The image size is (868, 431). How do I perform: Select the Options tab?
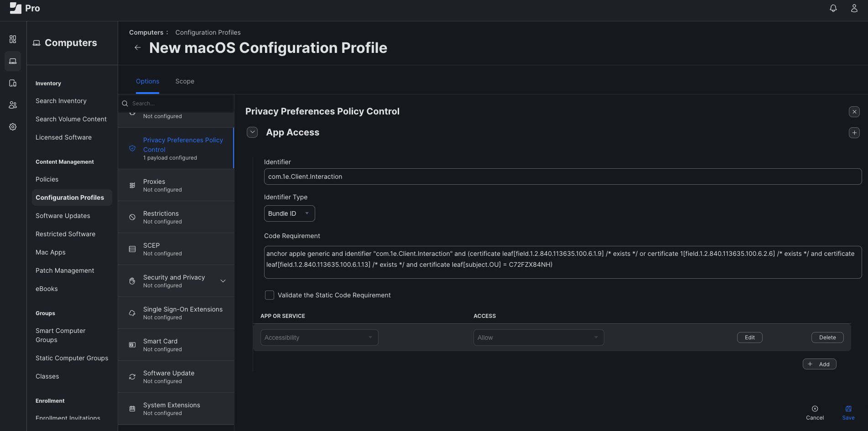click(147, 81)
